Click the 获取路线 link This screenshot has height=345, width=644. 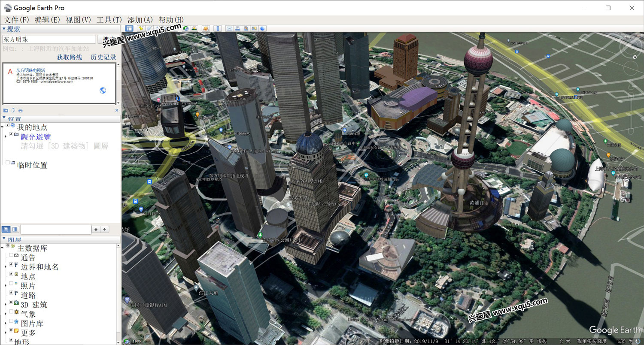click(70, 57)
